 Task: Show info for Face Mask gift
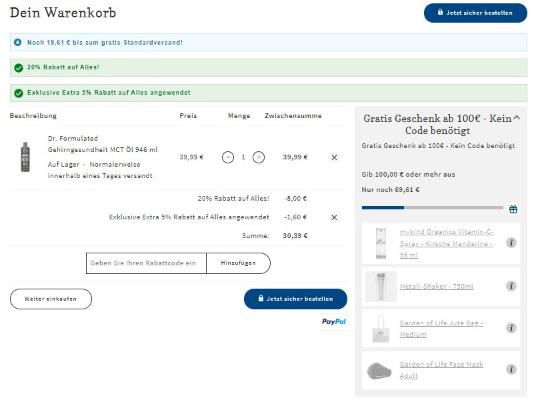pyautogui.click(x=511, y=369)
